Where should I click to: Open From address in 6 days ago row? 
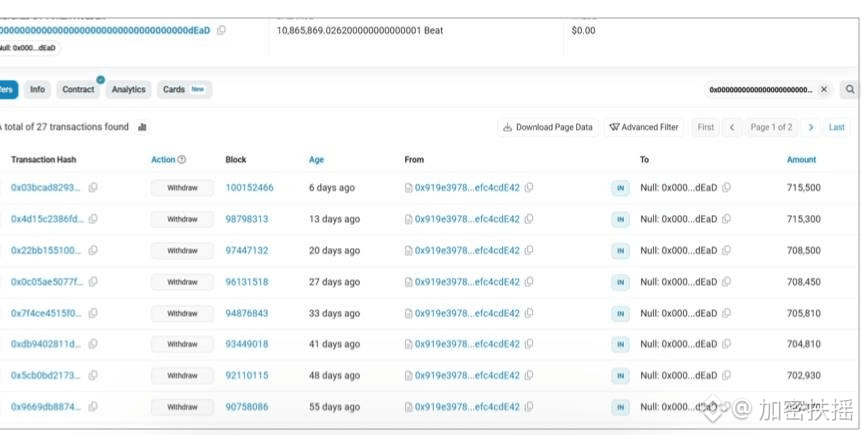coord(467,188)
